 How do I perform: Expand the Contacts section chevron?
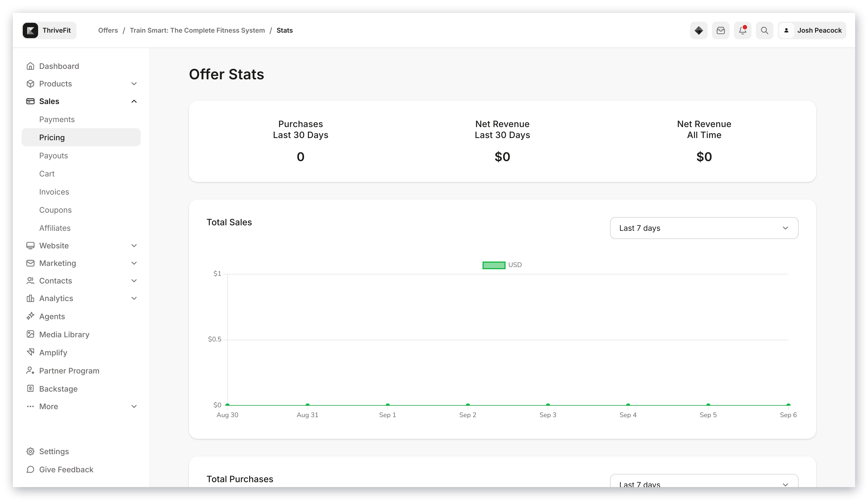(134, 280)
